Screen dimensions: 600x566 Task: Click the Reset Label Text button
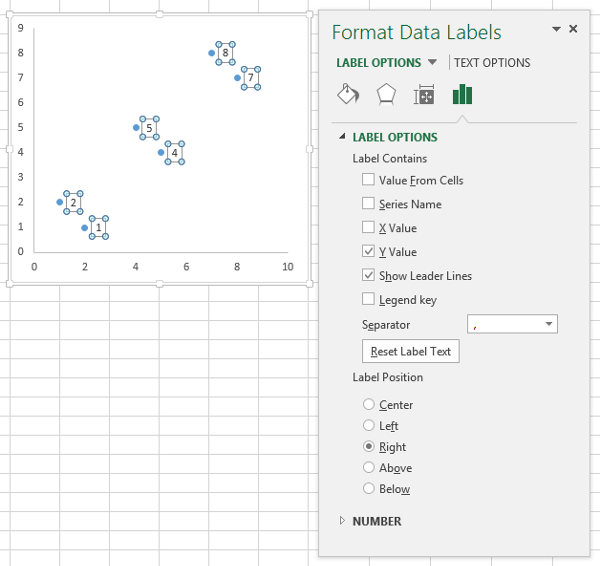(410, 351)
